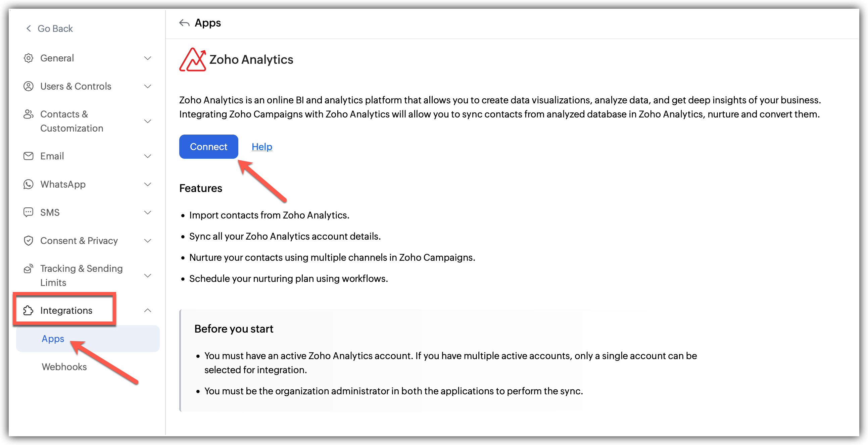Click the back arrow beside Apps heading
The image size is (868, 445).
point(184,23)
